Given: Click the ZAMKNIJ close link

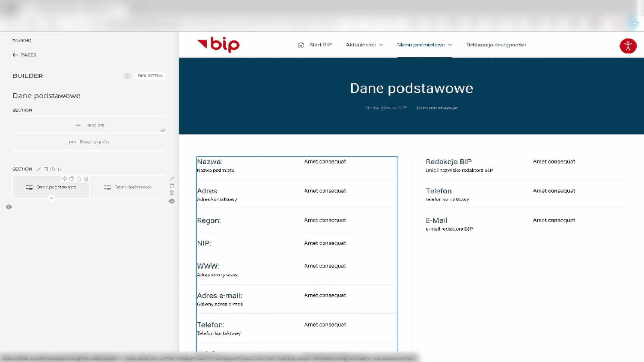Looking at the screenshot, I should (22, 40).
